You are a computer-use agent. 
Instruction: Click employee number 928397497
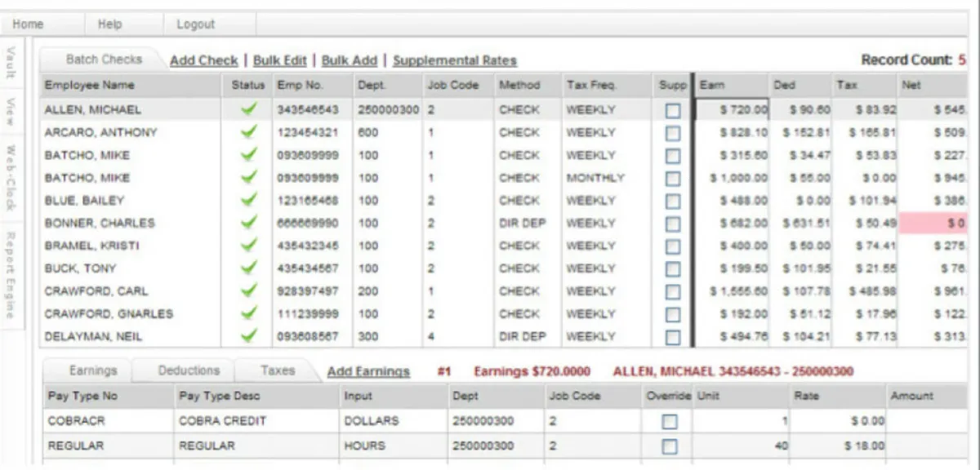click(308, 290)
